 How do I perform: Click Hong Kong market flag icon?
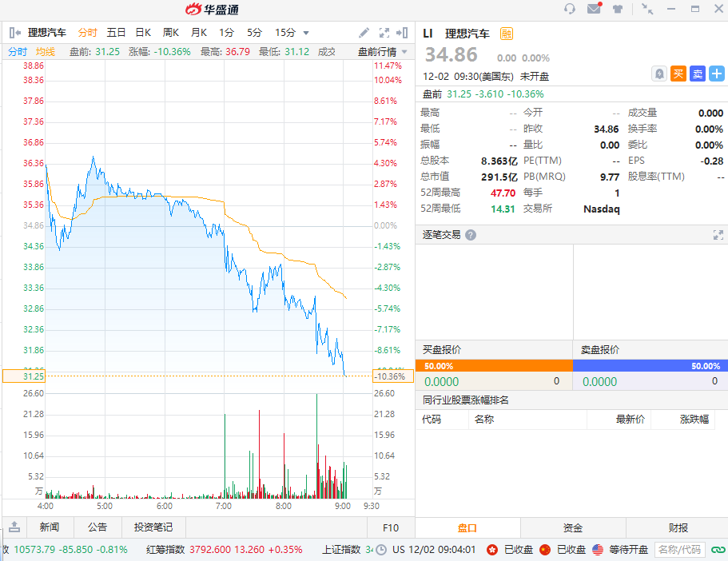click(492, 550)
